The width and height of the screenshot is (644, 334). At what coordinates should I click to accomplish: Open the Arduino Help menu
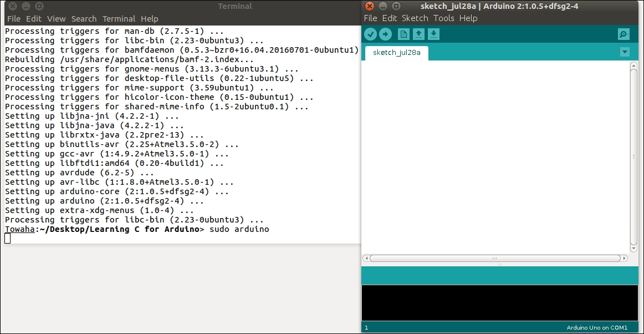click(x=468, y=18)
